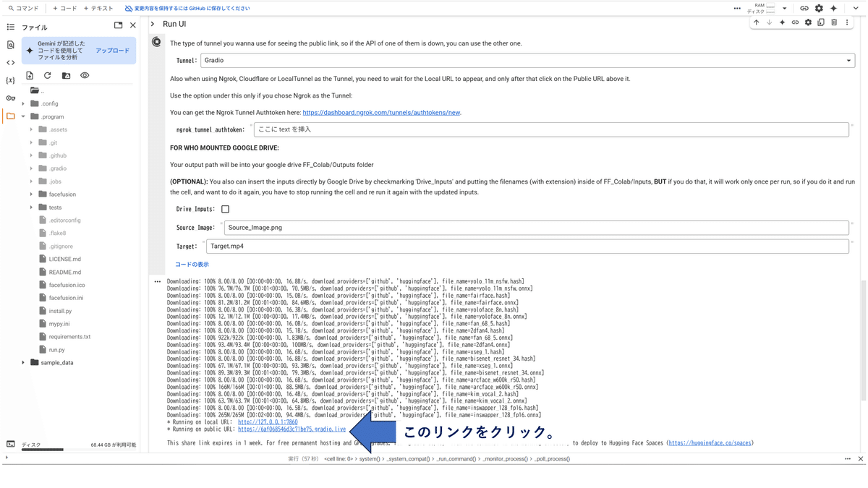Open the ngrok dashboard authtokens link

pyautogui.click(x=381, y=113)
